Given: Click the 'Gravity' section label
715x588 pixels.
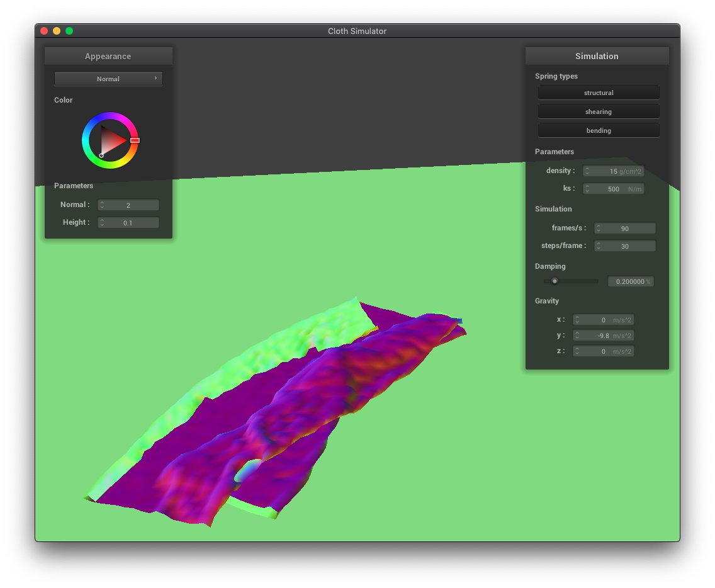Looking at the screenshot, I should coord(547,301).
